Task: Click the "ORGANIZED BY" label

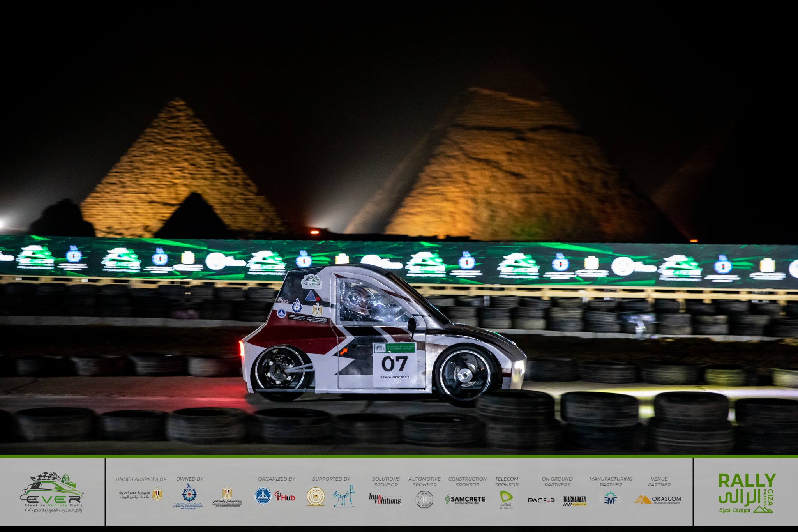Action: pyautogui.click(x=276, y=479)
